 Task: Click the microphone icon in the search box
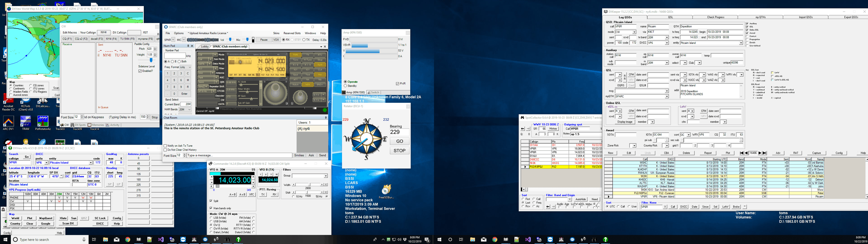pyautogui.click(x=84, y=240)
